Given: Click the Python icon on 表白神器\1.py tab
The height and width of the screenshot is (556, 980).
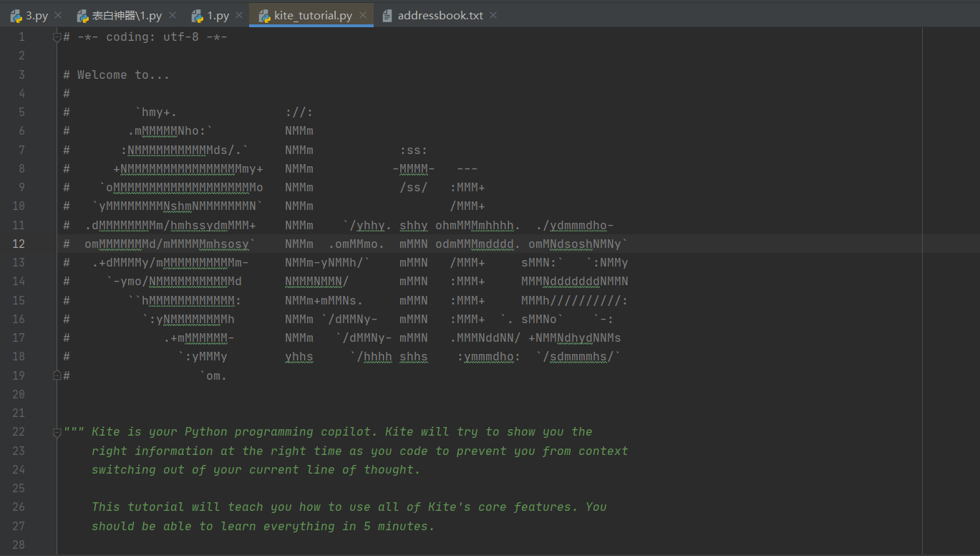Looking at the screenshot, I should pos(82,15).
